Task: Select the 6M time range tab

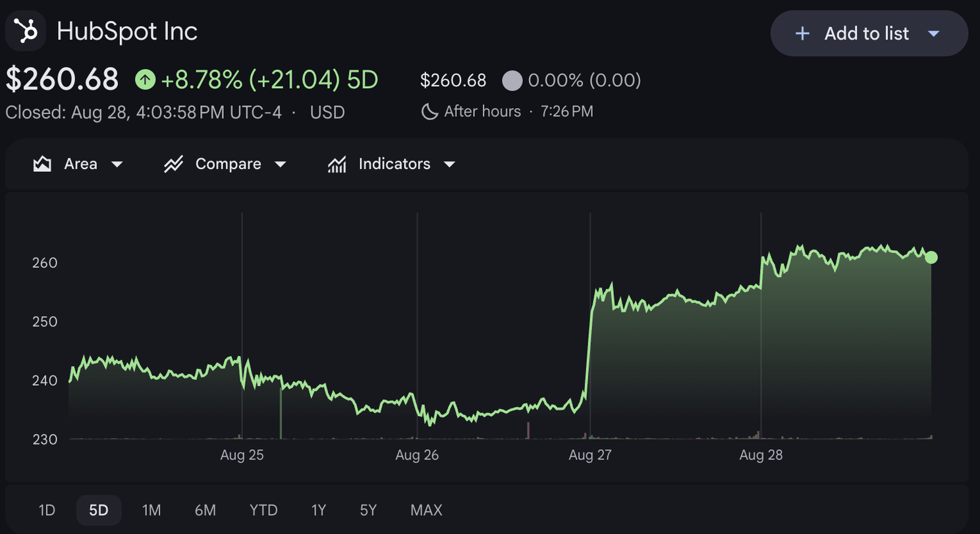Action: point(205,510)
